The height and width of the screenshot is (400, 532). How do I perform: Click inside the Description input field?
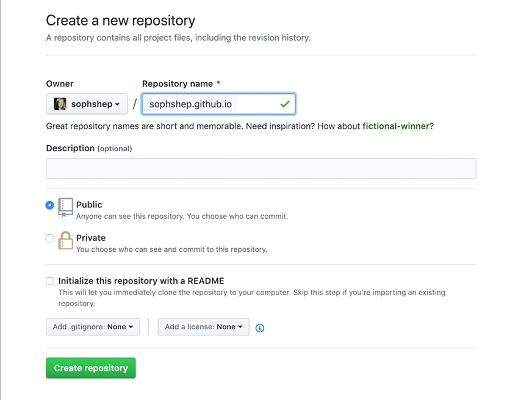[261, 168]
